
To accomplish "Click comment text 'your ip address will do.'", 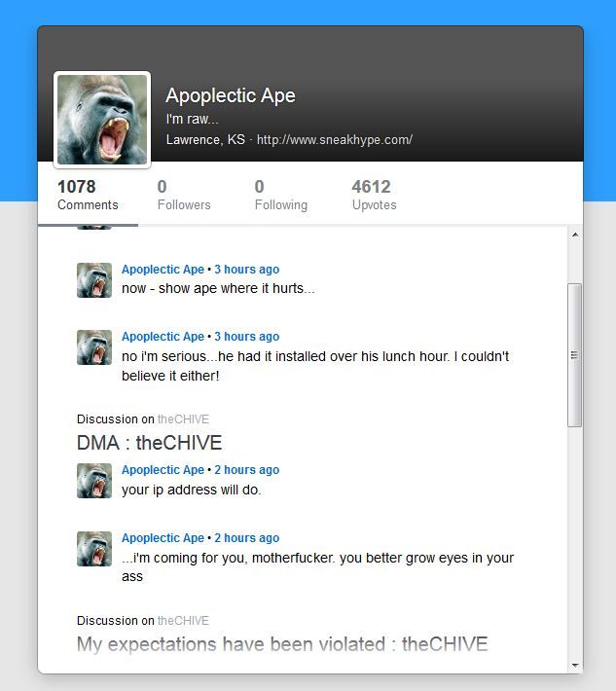I will point(192,491).
